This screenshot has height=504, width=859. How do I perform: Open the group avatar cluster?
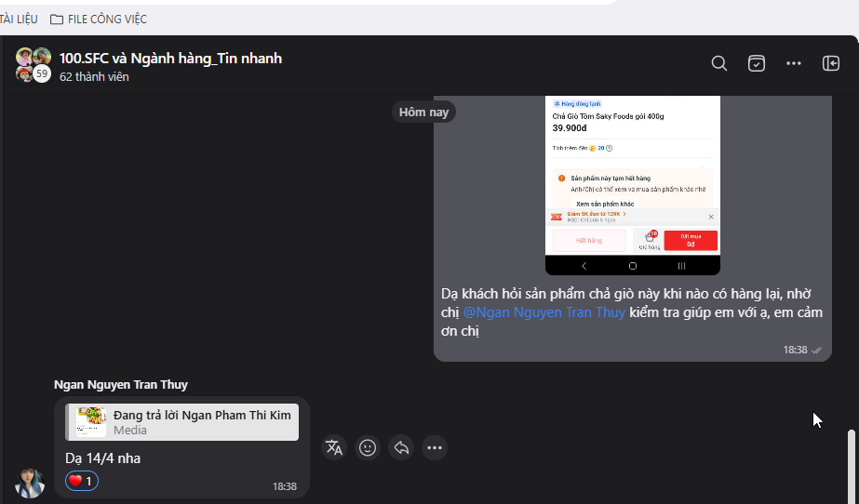33,64
